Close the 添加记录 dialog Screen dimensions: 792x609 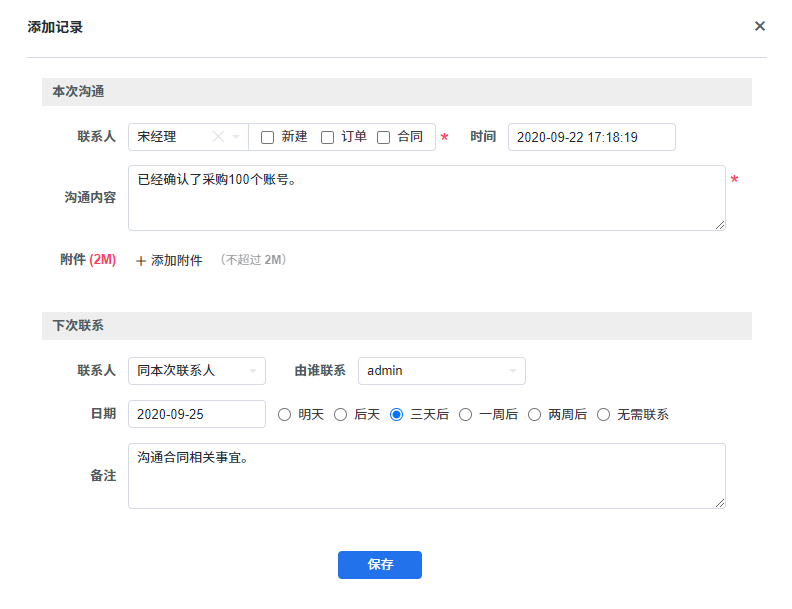[760, 26]
